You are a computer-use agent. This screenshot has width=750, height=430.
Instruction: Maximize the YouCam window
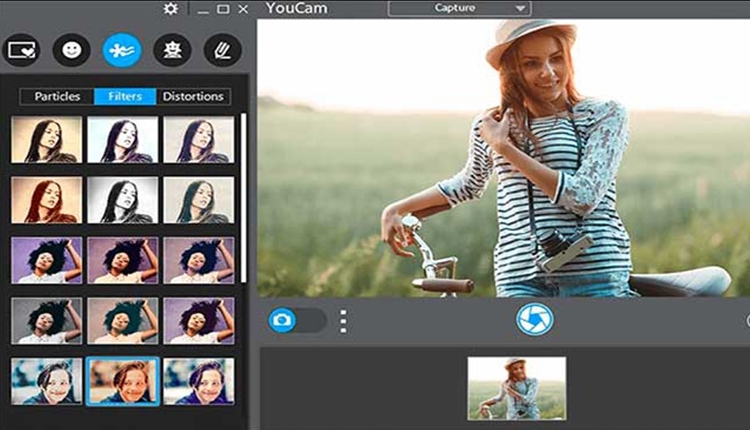pos(223,9)
